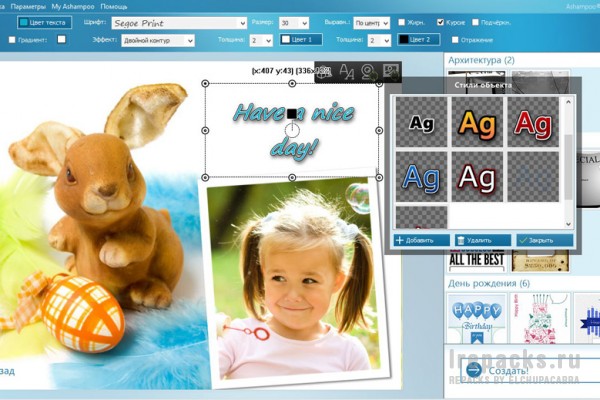This screenshot has height=400, width=600.
Task: Click the black center handle on the text
Action: 292,114
